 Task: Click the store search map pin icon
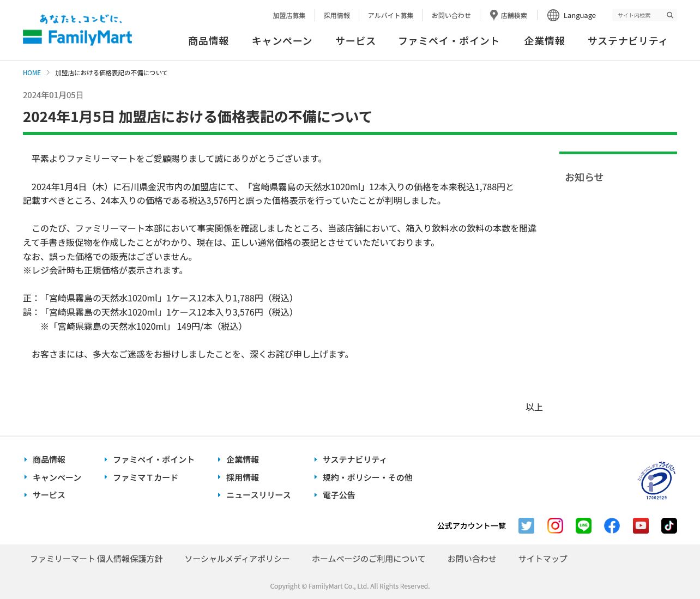point(493,15)
